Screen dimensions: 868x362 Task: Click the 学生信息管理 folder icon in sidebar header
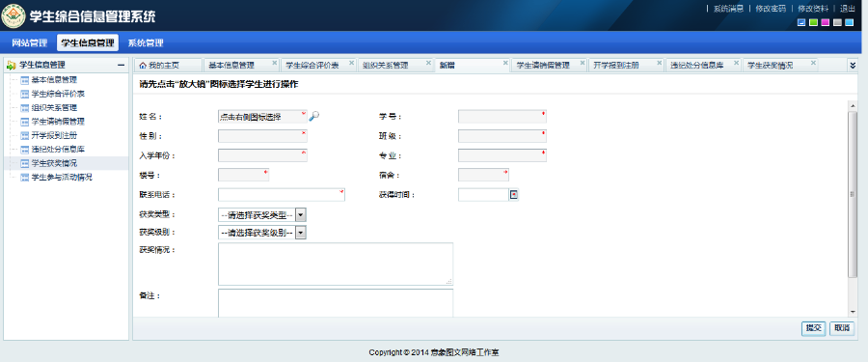coord(11,66)
